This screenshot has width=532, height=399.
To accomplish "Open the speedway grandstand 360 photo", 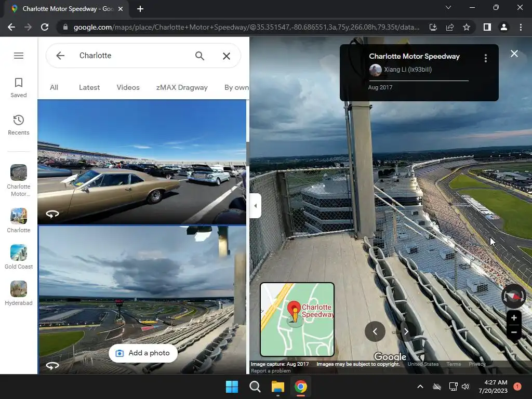I will click(x=142, y=300).
